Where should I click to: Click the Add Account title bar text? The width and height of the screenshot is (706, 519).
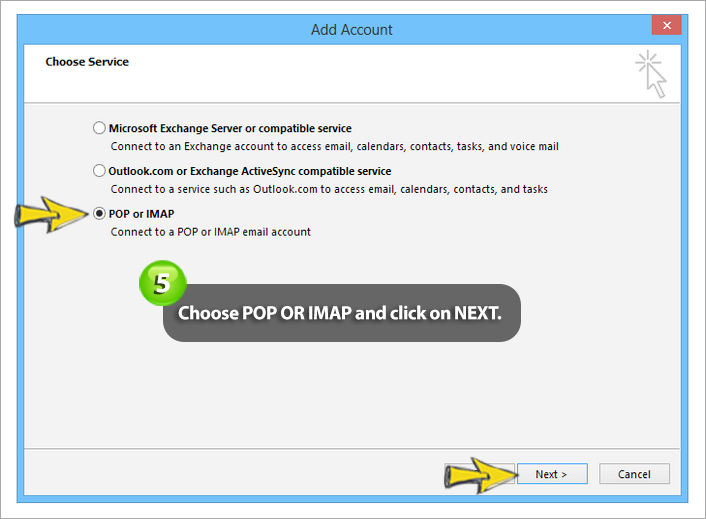point(352,30)
